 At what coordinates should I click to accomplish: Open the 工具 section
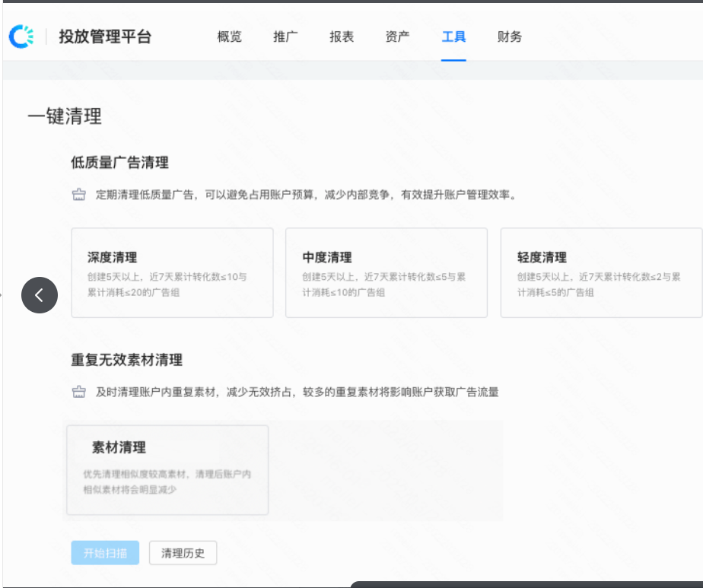pos(453,36)
